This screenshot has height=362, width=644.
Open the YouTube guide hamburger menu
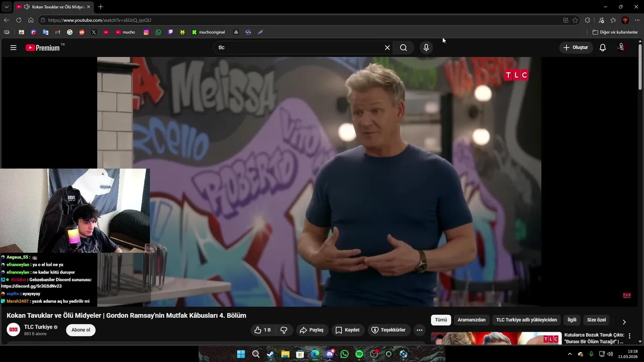click(x=14, y=48)
